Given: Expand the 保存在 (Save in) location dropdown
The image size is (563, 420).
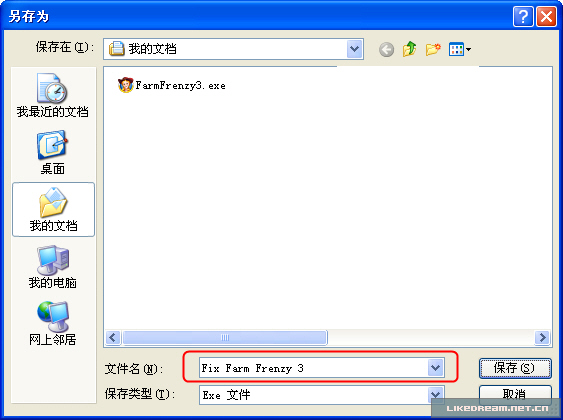Looking at the screenshot, I should tap(354, 49).
